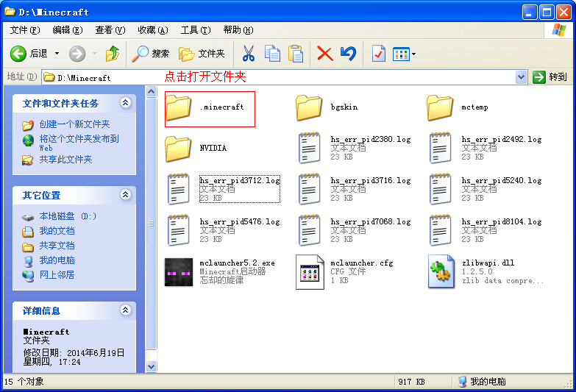576x392 pixels.
Task: Select hs_err_pid2380.log file icon
Action: pos(309,148)
